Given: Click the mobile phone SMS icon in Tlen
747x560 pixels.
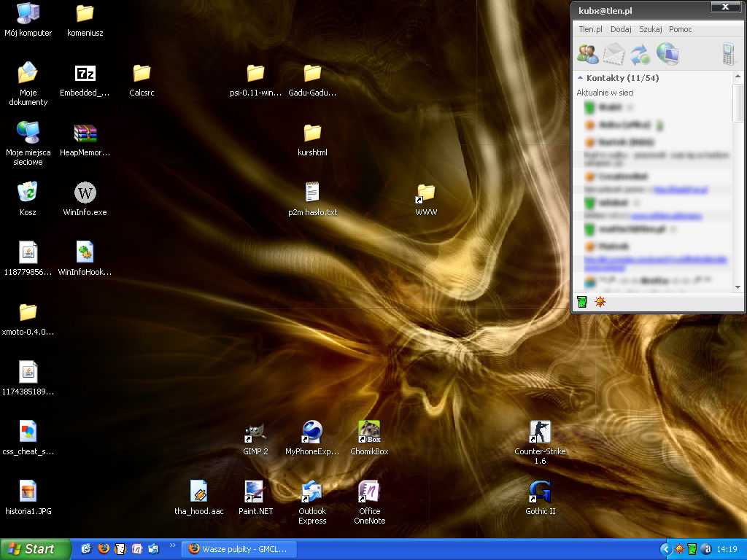Looking at the screenshot, I should click(x=727, y=54).
